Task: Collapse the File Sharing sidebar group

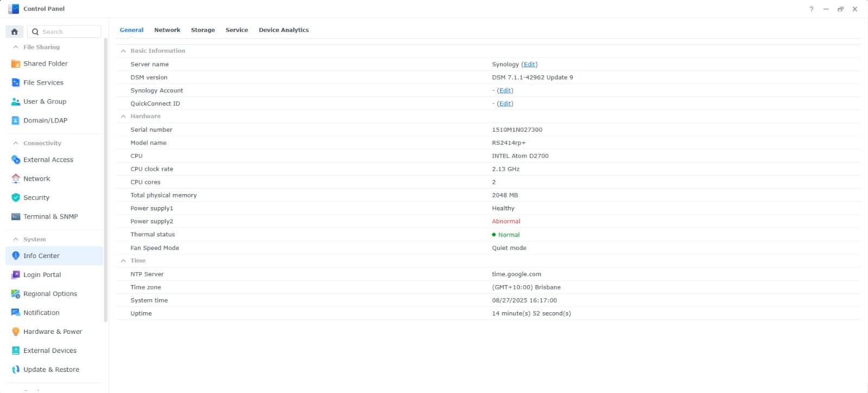Action: [16, 47]
